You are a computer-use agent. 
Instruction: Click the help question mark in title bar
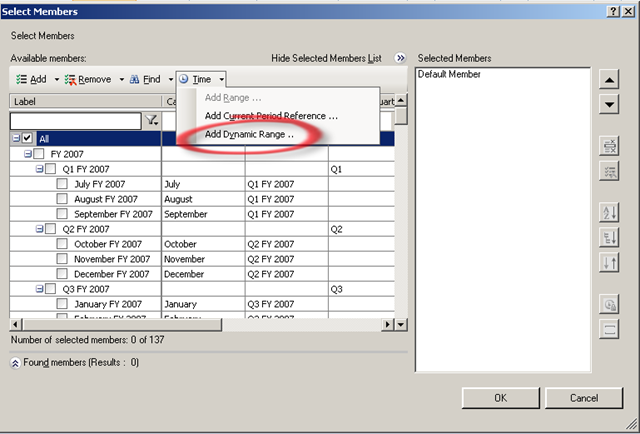(613, 11)
